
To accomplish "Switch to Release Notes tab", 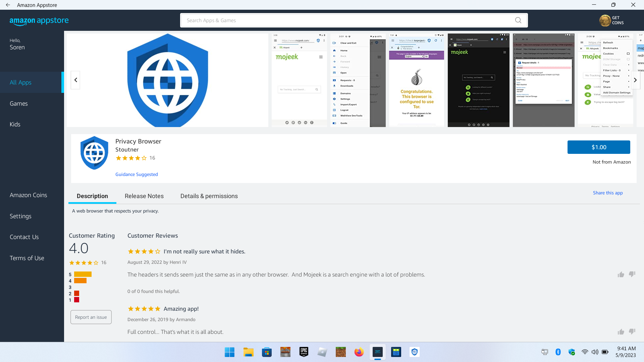I will click(144, 196).
